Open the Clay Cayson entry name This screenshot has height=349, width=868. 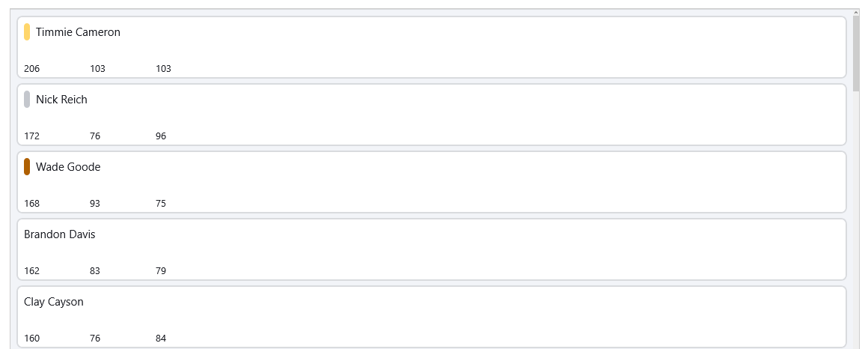[x=54, y=302]
